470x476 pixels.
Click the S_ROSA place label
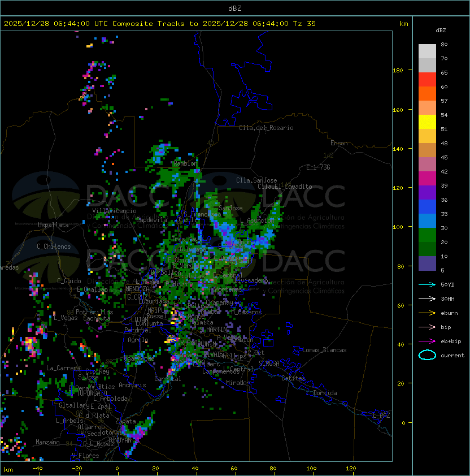269,364
